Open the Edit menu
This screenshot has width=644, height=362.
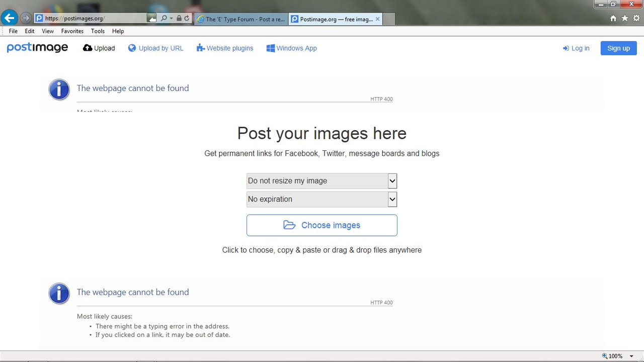point(30,31)
